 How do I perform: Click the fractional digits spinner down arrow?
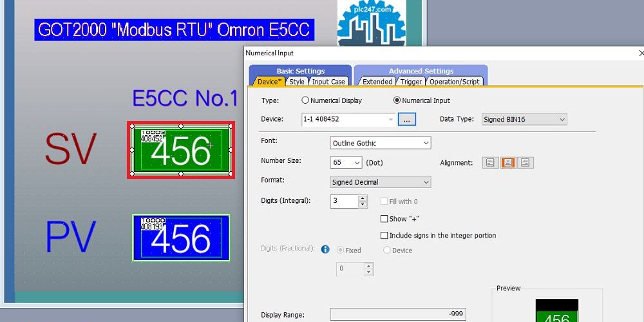(x=369, y=272)
